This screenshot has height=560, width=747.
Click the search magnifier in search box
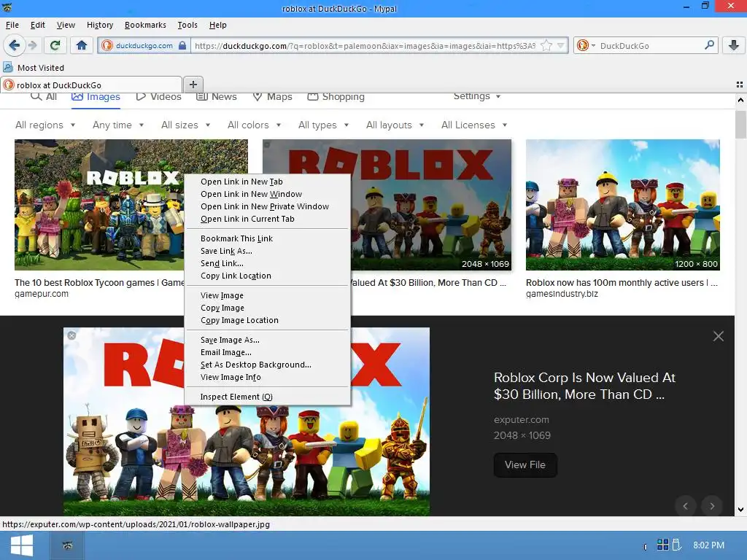pos(709,45)
